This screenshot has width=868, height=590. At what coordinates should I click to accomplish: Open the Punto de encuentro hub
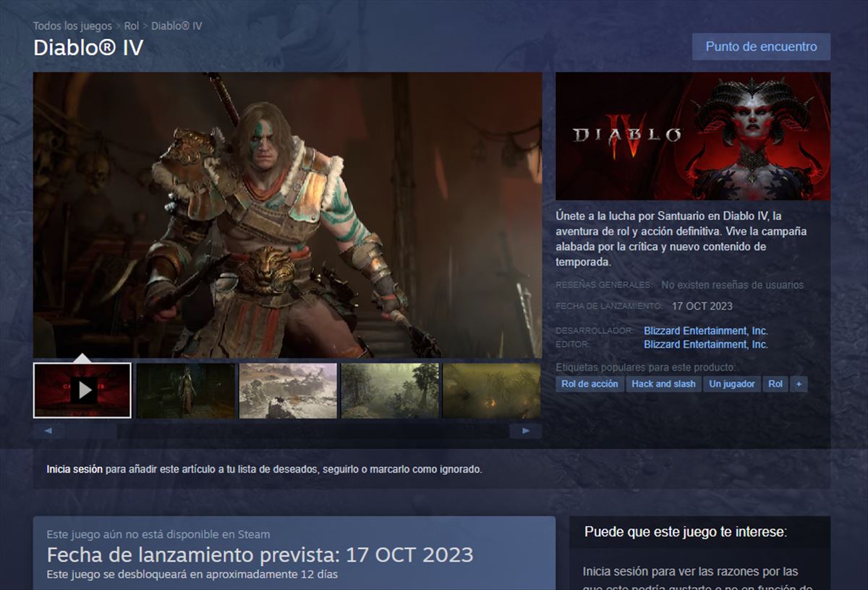click(x=761, y=46)
